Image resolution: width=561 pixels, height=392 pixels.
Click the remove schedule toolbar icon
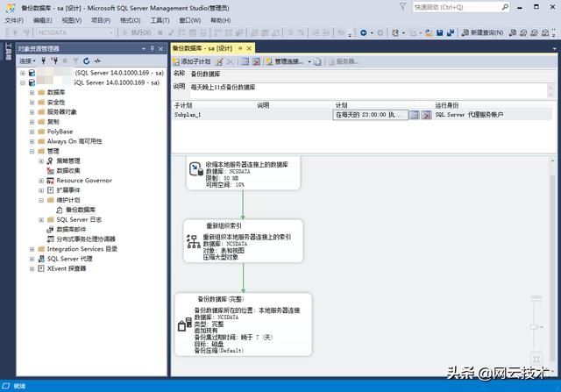(256, 61)
